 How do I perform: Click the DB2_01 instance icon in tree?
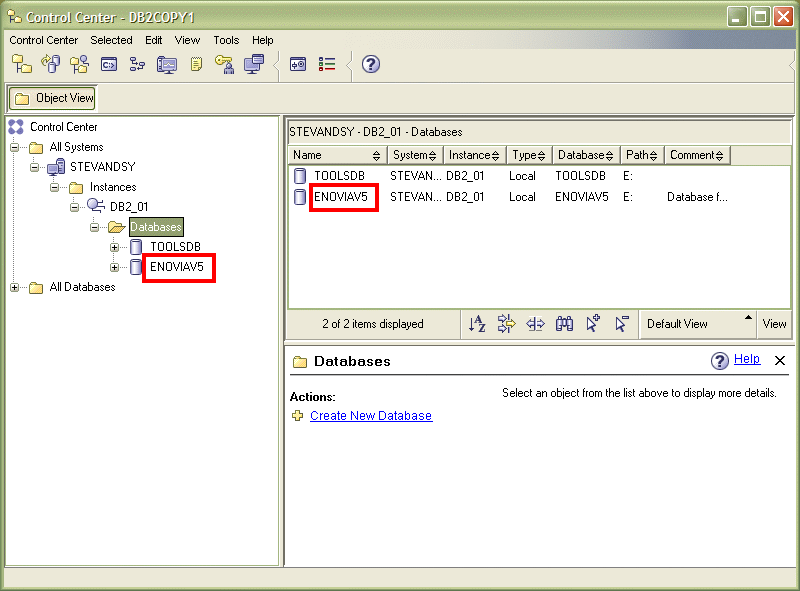click(x=96, y=206)
